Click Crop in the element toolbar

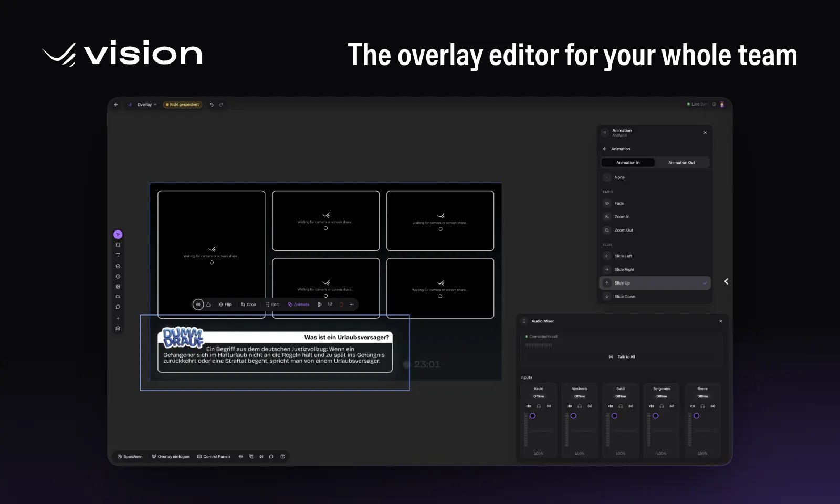click(x=248, y=304)
